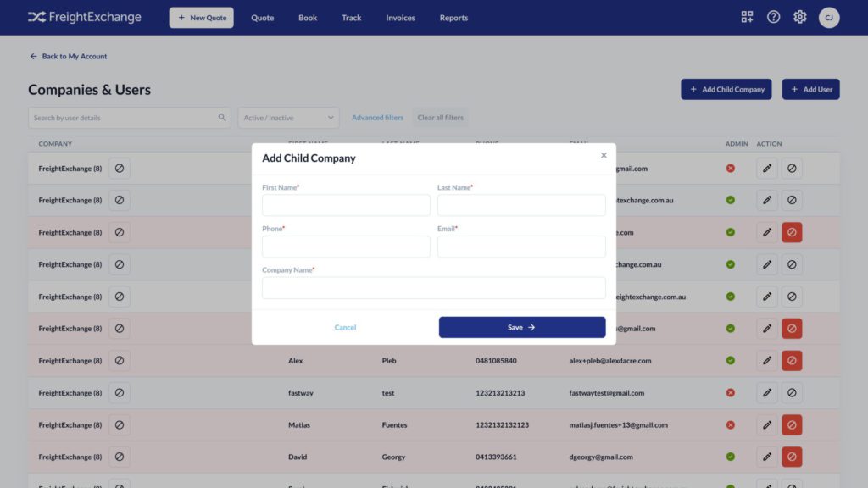Focus the Email field in dialog
The width and height of the screenshot is (868, 488).
521,247
